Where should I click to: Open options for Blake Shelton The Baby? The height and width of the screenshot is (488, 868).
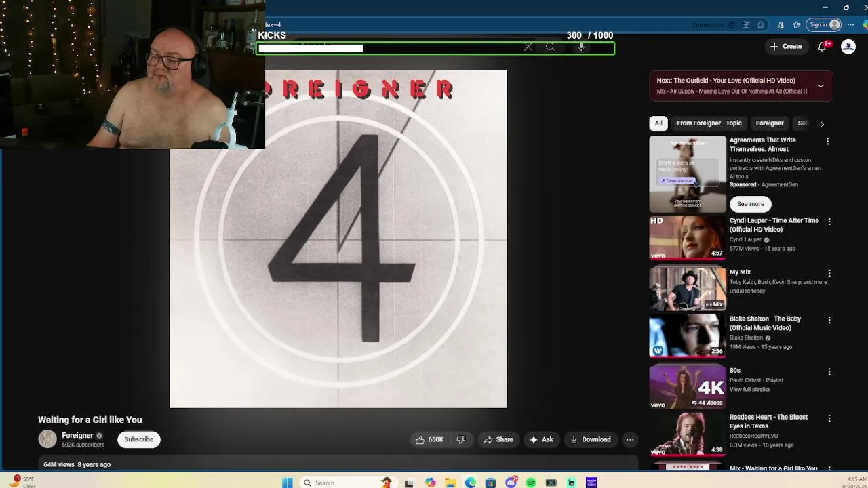829,320
